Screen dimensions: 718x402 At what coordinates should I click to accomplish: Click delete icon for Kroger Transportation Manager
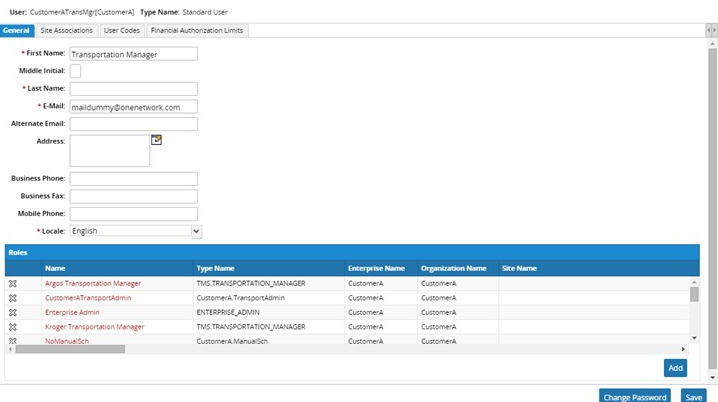[x=13, y=327]
